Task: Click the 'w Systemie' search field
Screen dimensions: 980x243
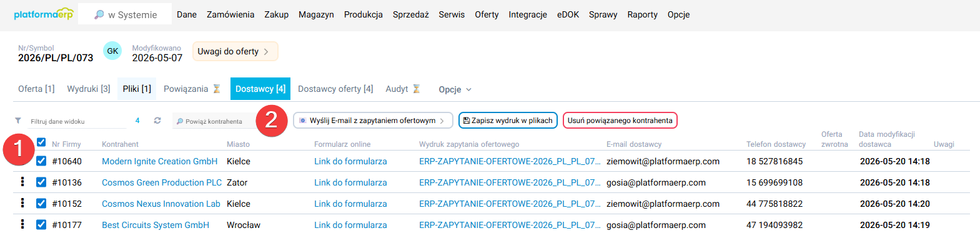Action: (125, 14)
